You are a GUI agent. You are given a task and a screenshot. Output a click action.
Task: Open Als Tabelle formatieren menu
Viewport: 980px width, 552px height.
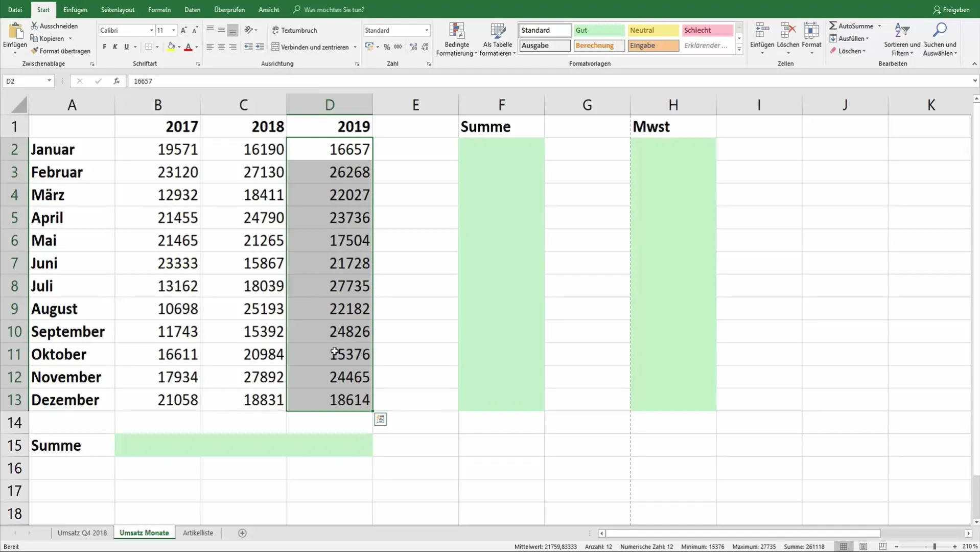pos(498,39)
